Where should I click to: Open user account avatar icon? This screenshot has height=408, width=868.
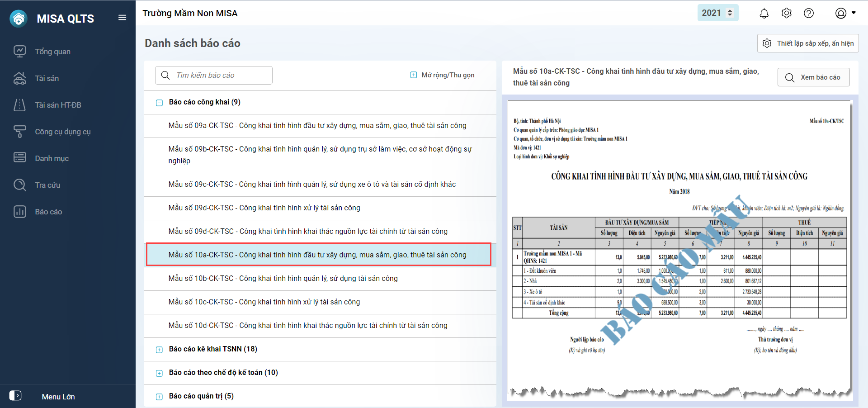click(841, 13)
